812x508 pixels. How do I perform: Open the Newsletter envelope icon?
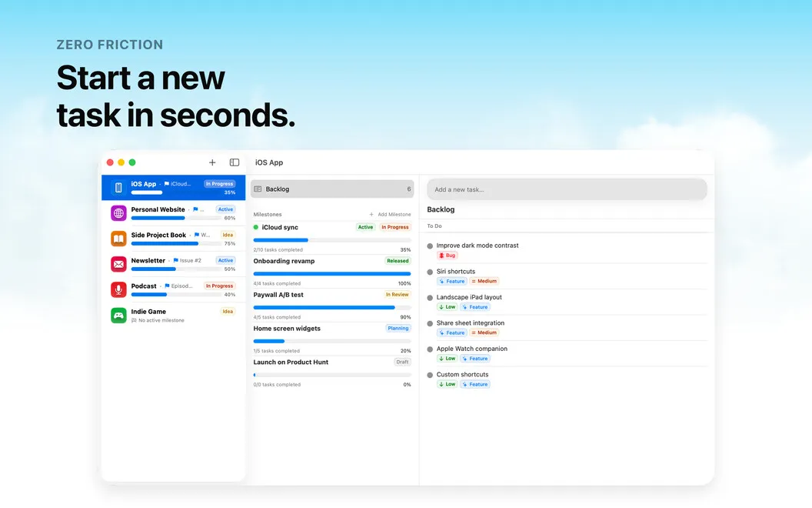click(118, 264)
